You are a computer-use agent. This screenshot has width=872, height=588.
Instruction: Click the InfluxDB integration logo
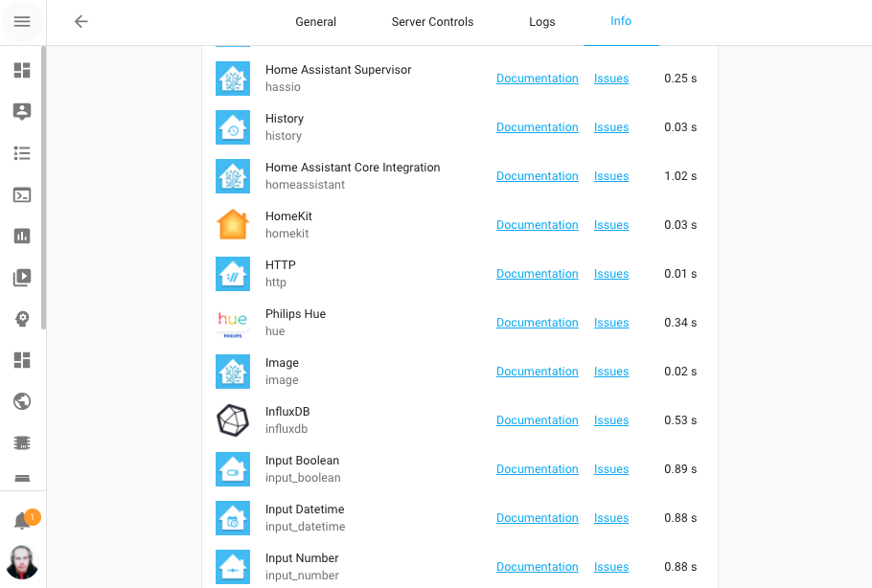(x=232, y=419)
